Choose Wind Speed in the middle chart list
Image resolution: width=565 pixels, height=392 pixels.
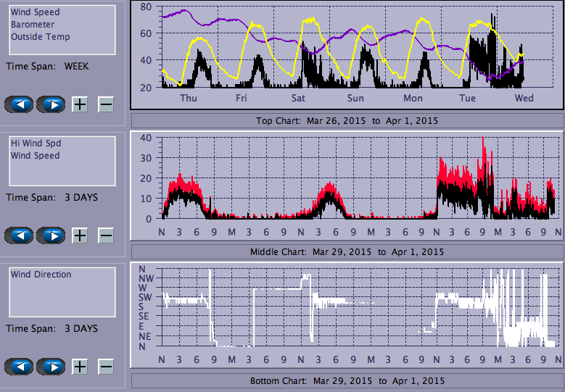(35, 156)
